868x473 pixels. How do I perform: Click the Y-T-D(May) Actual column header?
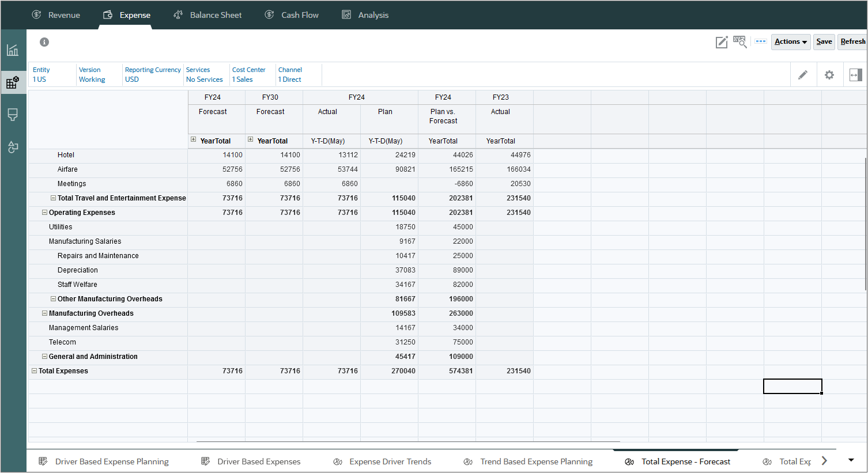tap(332, 141)
